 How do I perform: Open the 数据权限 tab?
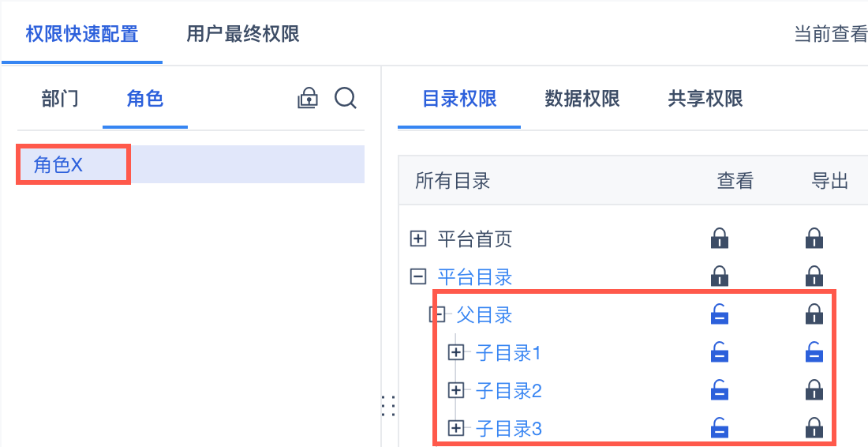point(582,99)
